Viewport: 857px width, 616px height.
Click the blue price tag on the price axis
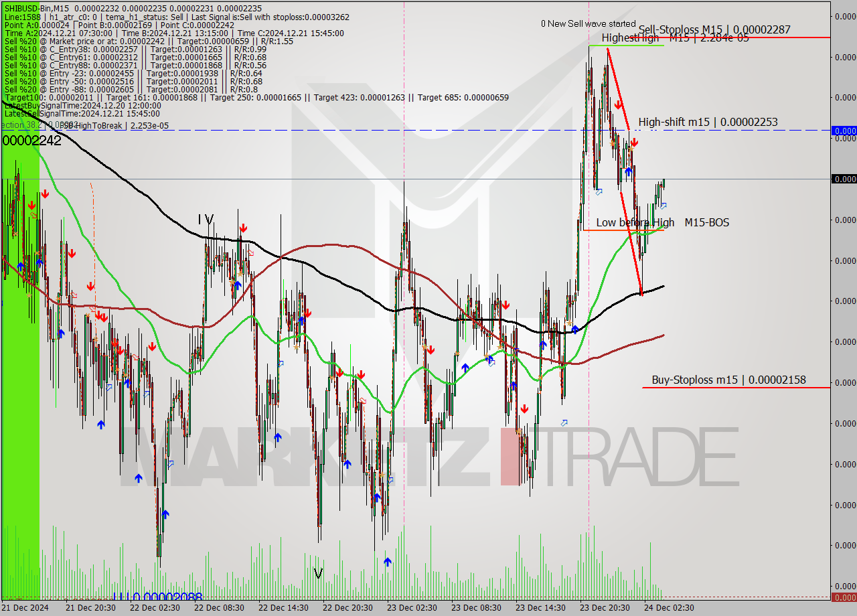[844, 131]
